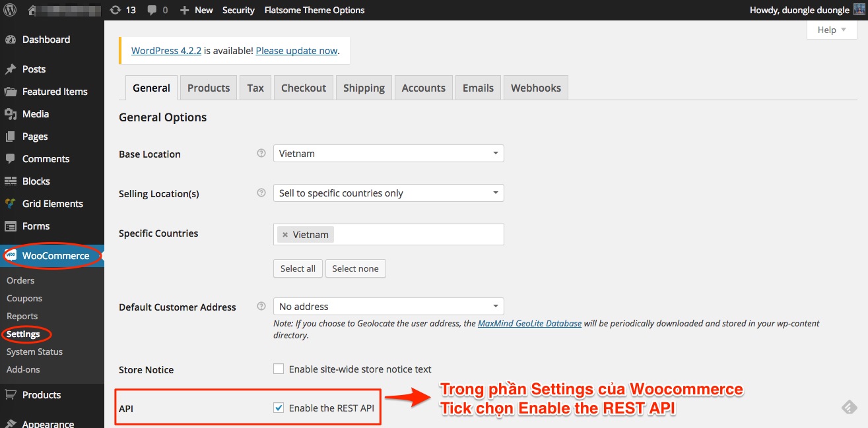Switch to the General tab
868x428 pixels.
pyautogui.click(x=152, y=88)
